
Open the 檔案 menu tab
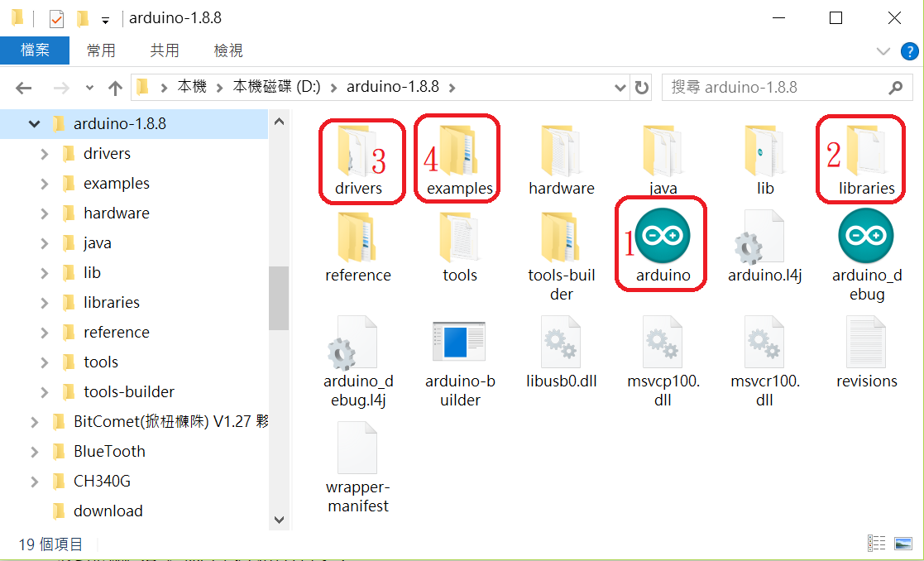(x=35, y=50)
